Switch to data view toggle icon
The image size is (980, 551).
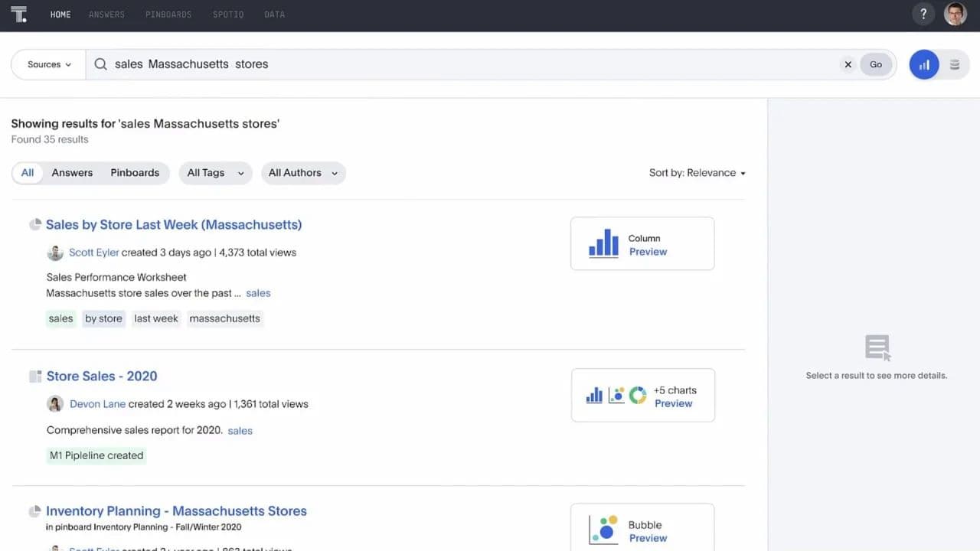[x=955, y=65]
